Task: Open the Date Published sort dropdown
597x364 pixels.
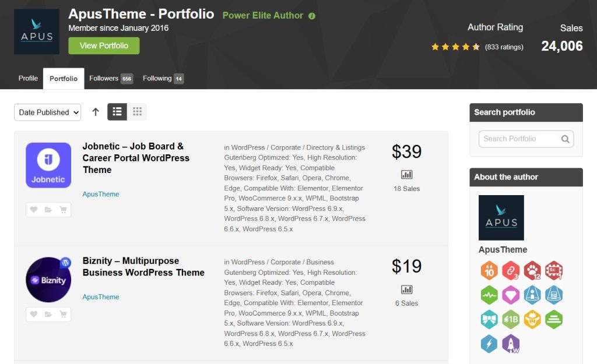Action: coord(47,112)
